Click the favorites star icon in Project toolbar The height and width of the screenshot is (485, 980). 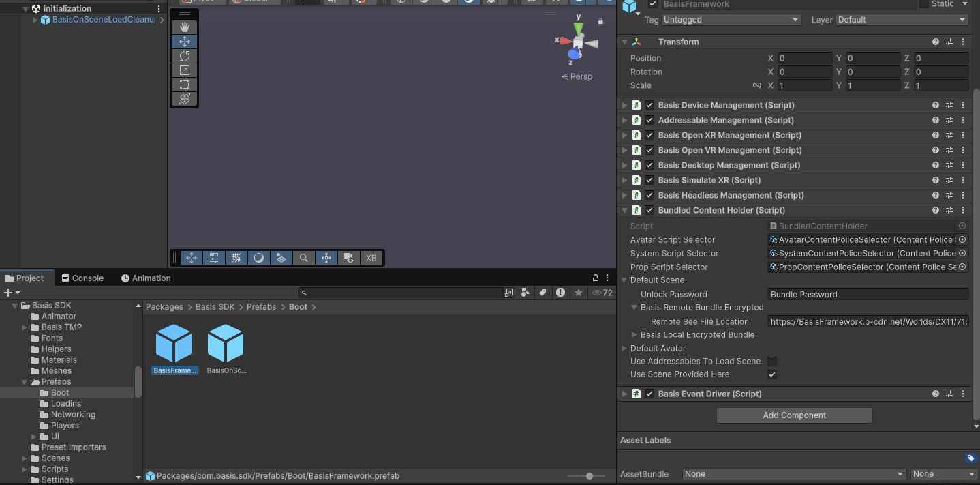pos(578,292)
